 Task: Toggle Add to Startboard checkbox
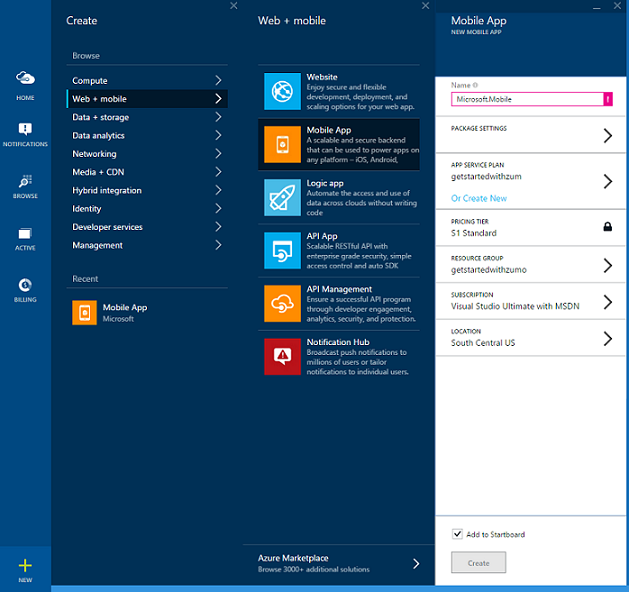coord(457,534)
